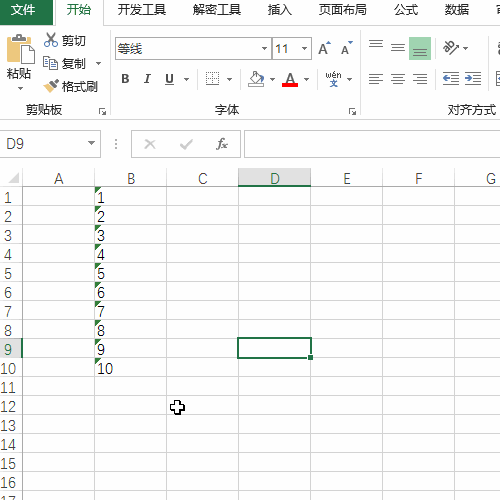Toggle align text right
This screenshot has height=500, width=500.
(420, 79)
